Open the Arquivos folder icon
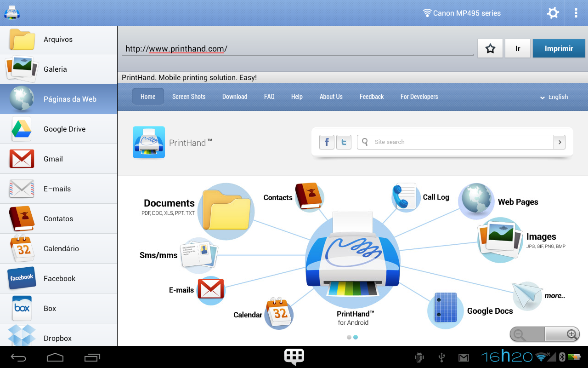 [x=22, y=40]
